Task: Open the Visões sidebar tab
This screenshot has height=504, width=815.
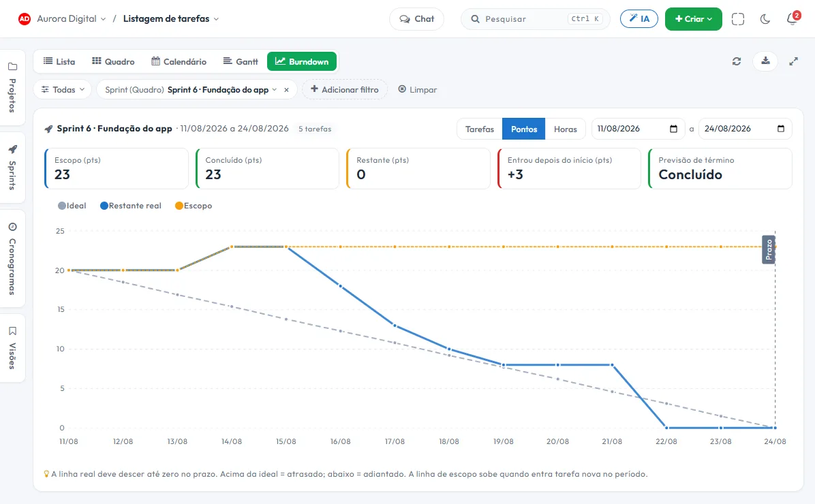Action: [x=12, y=348]
